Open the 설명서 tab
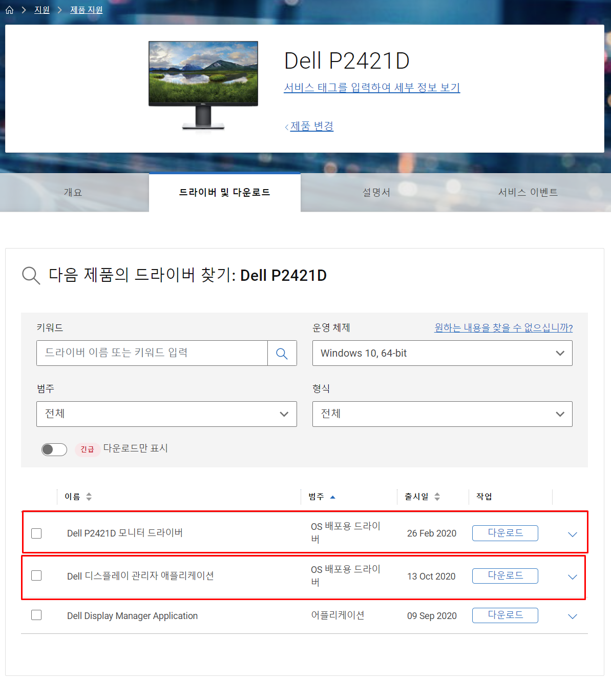Screen dimensions: 611x700 376,192
